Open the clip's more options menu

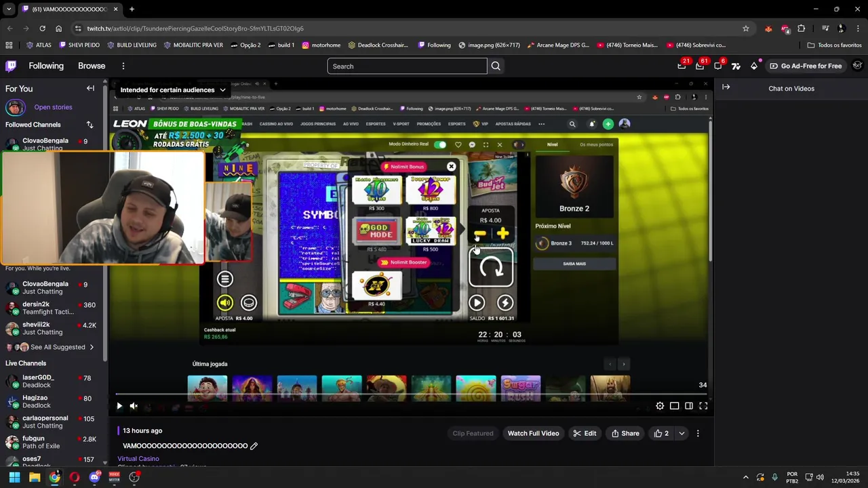[x=697, y=433]
